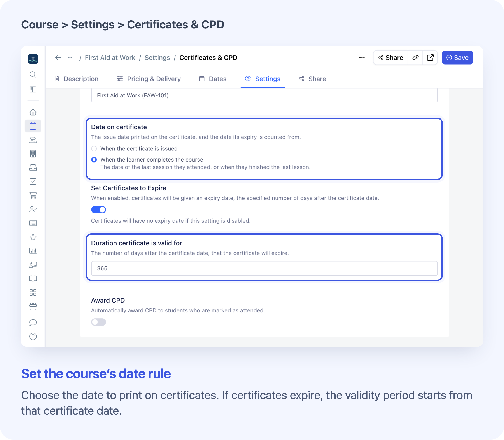Open the search icon in sidebar

33,75
